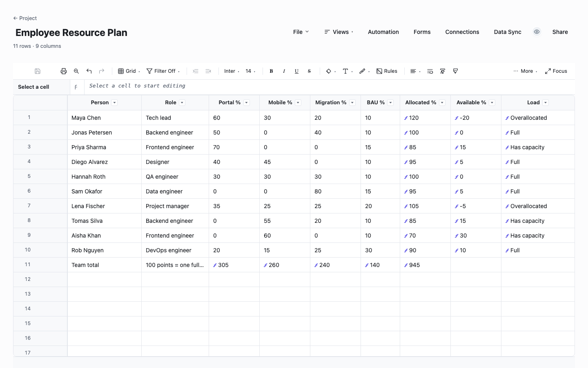Toggle the eye preview icon near Share
Image resolution: width=588 pixels, height=368 pixels.
pos(537,32)
